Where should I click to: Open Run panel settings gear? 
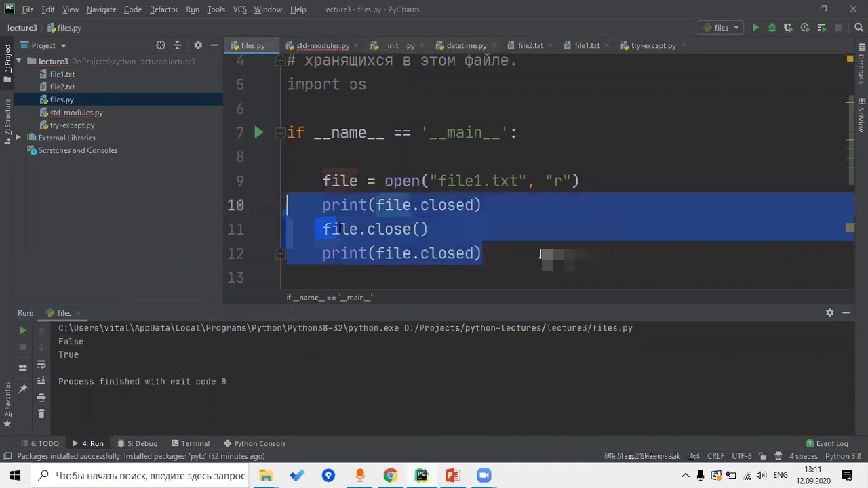(x=829, y=312)
